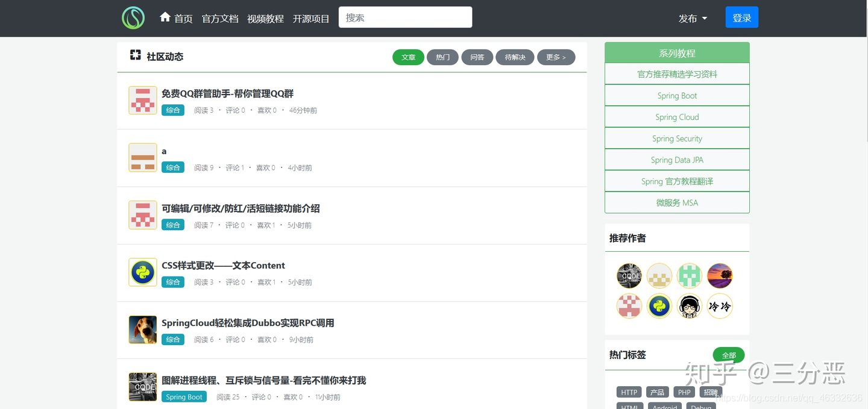Open the post titled a
Screen dimensions: 868x409
[164, 151]
